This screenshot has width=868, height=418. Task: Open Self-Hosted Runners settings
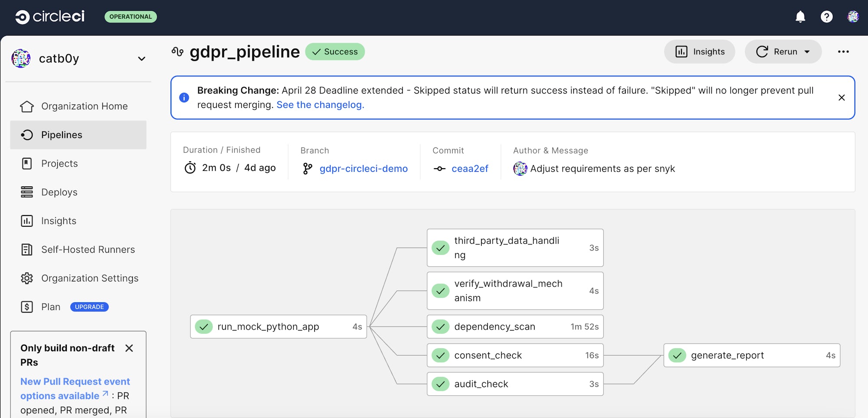tap(88, 249)
